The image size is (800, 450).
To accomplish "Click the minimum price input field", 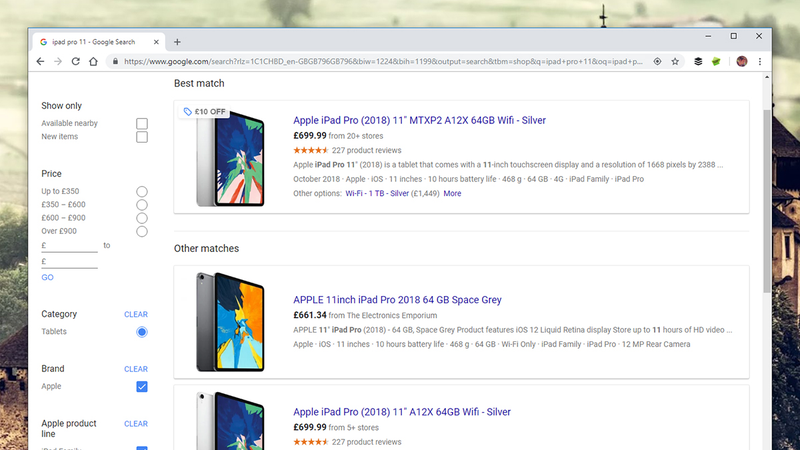I will click(69, 246).
